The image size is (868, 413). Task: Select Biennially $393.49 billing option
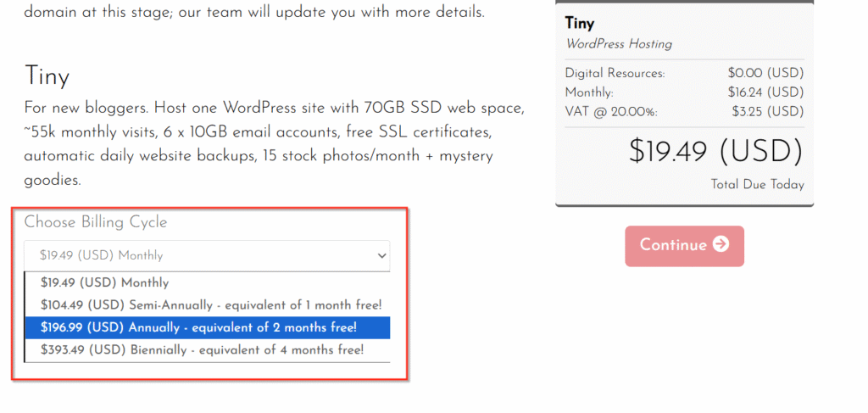202,349
